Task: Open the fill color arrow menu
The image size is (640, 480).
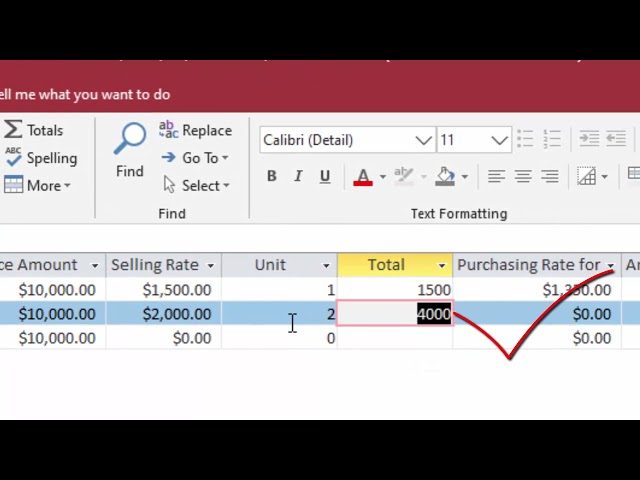Action: click(464, 177)
